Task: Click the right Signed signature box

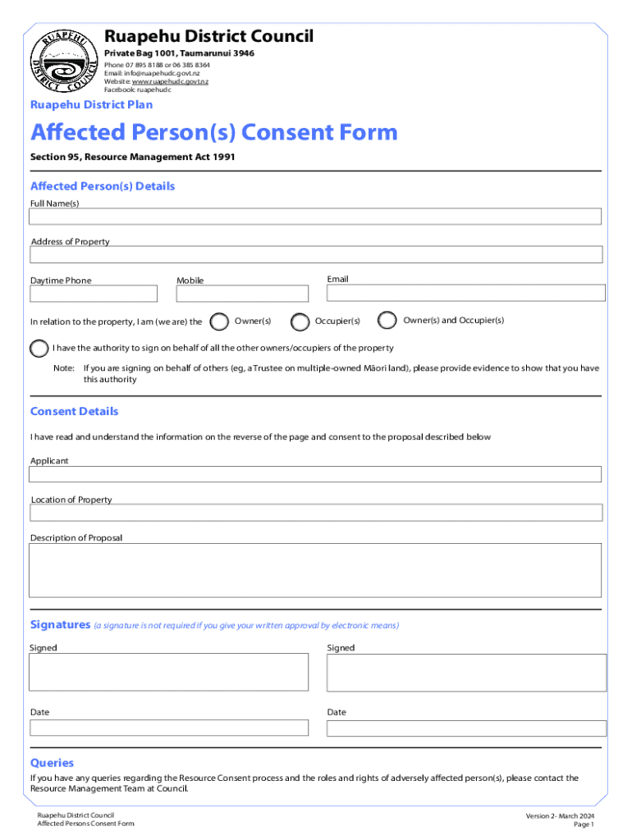Action: [x=466, y=673]
